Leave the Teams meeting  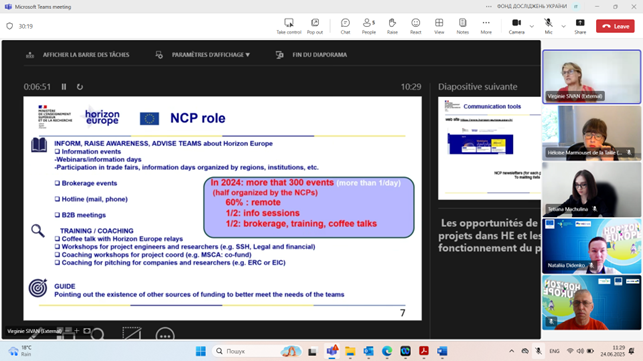click(615, 26)
